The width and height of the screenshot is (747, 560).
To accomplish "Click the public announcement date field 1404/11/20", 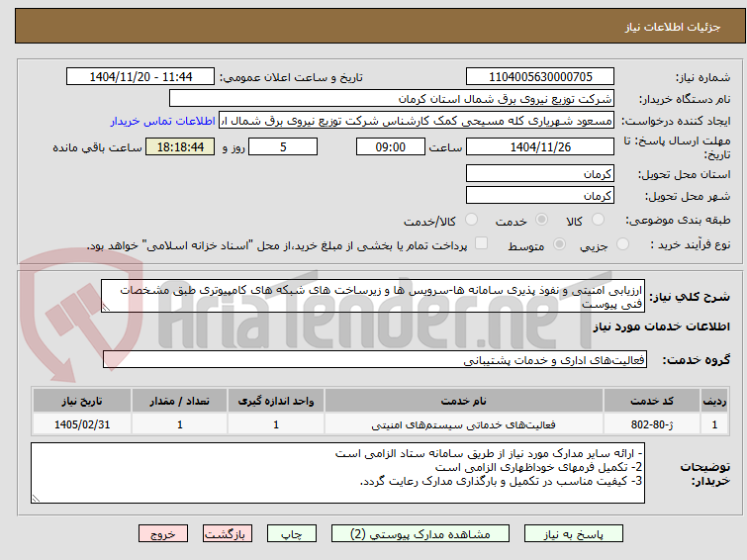I will (x=140, y=77).
